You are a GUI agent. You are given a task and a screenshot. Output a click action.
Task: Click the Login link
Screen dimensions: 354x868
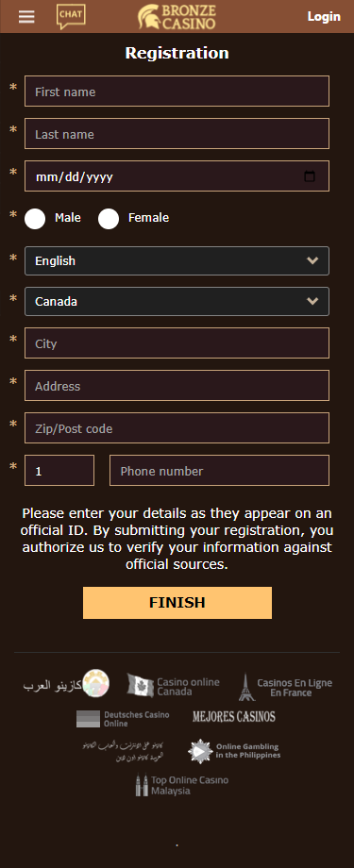coord(324,17)
